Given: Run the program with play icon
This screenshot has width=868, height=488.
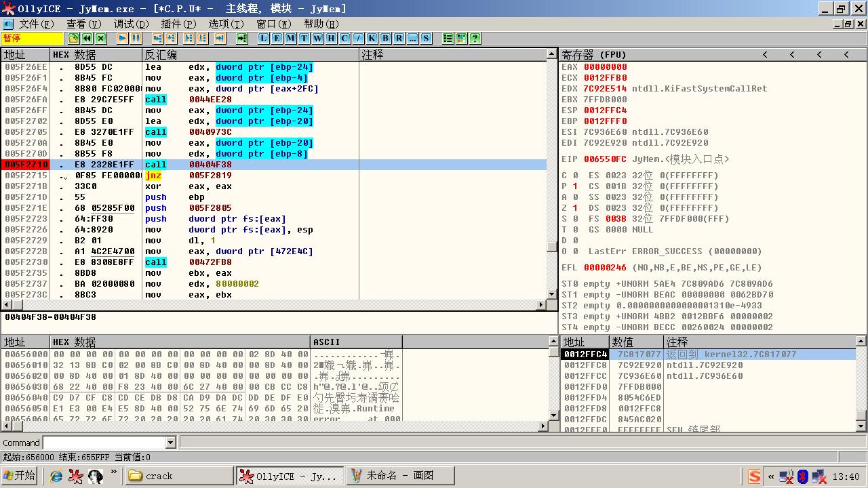Looking at the screenshot, I should coord(122,39).
